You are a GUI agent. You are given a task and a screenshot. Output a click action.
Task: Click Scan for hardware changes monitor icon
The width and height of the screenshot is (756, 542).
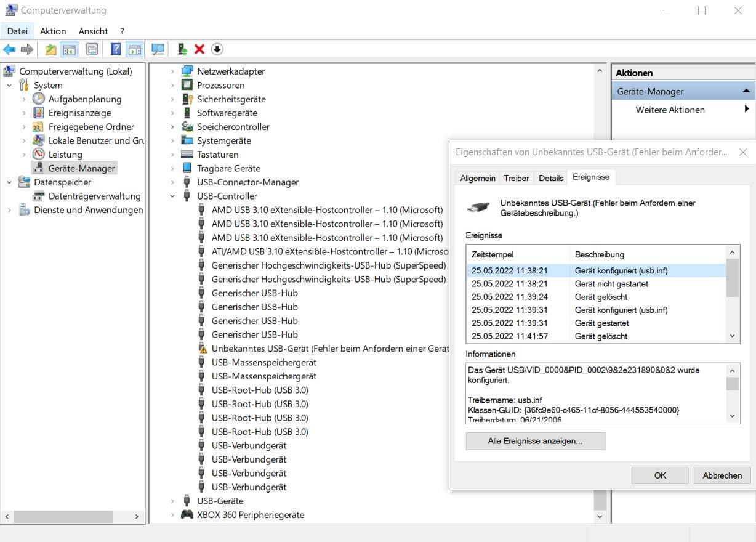[158, 49]
